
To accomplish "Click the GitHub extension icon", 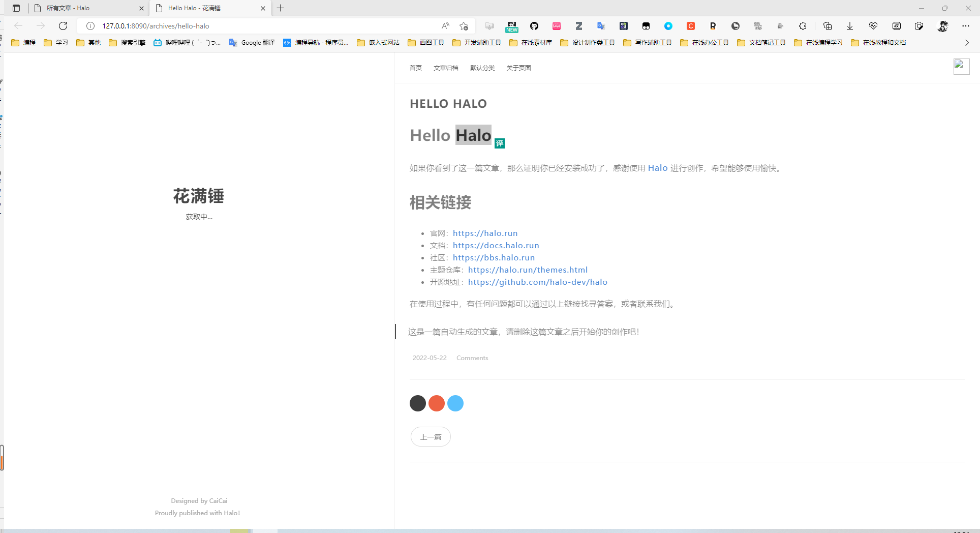I will point(534,26).
